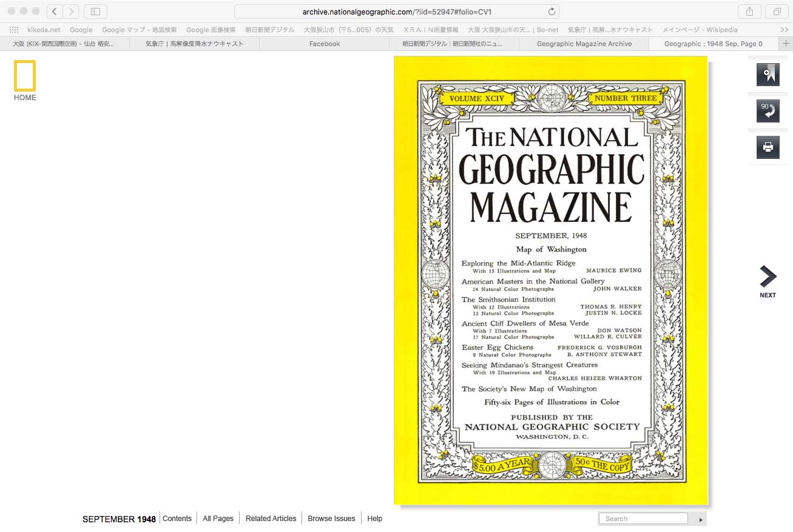Viewport: 793px width, 532px height.
Task: Toggle Safari sidebar button
Action: point(95,11)
